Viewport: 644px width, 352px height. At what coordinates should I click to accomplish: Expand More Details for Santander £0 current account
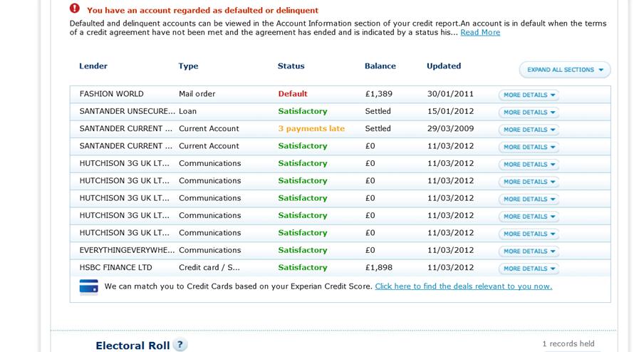[529, 147]
